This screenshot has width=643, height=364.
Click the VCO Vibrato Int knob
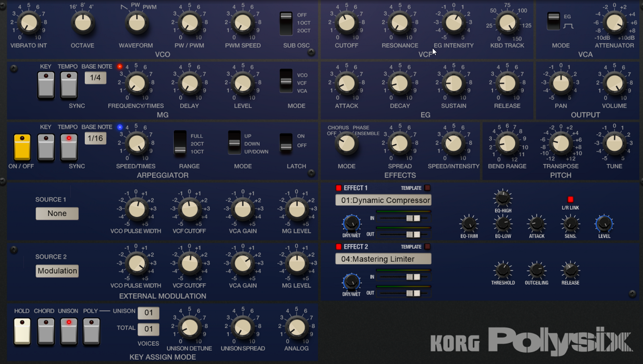tap(29, 23)
